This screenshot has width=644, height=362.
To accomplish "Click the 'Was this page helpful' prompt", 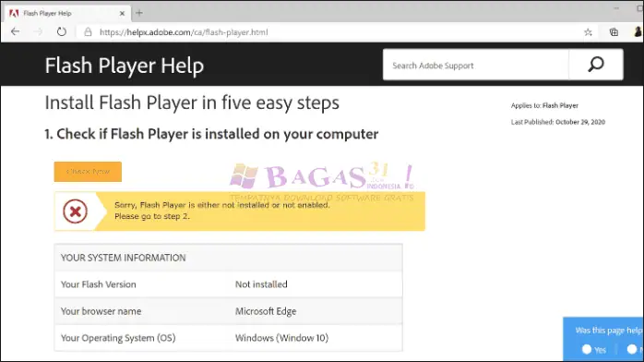I will [609, 331].
